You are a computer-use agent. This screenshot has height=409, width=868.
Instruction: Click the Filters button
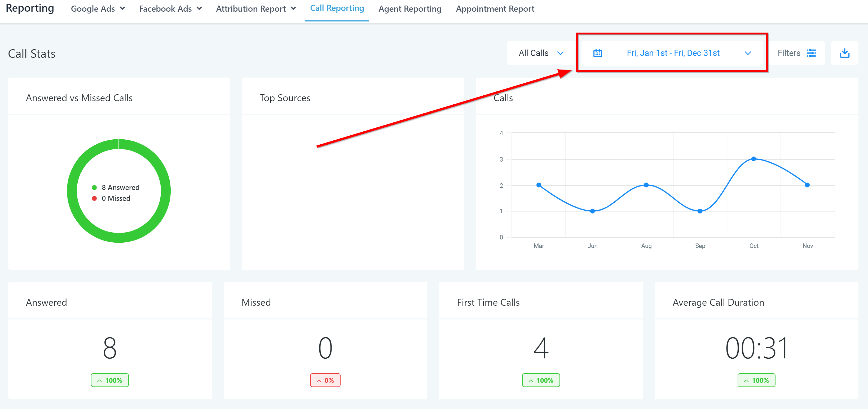tap(788, 53)
